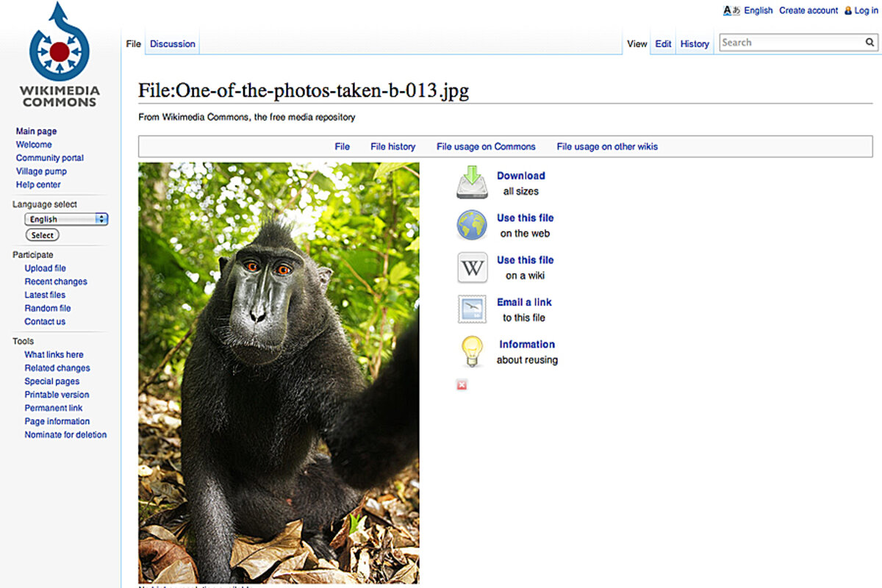Click Email a link
The image size is (882, 588).
pos(524,302)
